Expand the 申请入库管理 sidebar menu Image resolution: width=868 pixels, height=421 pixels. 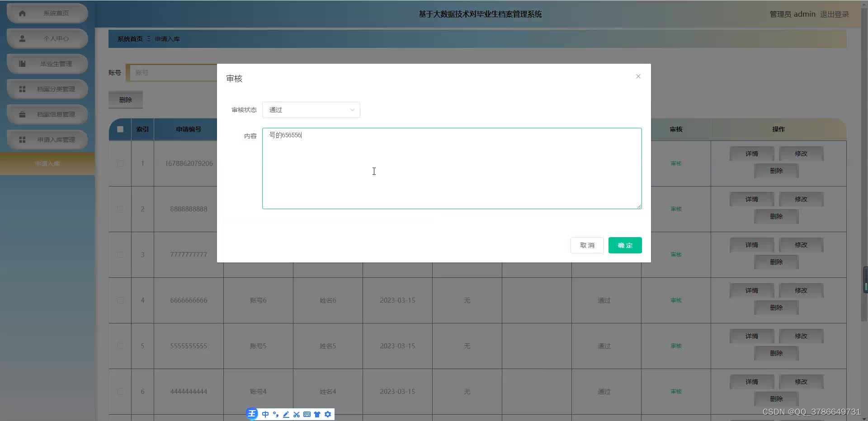click(x=47, y=140)
